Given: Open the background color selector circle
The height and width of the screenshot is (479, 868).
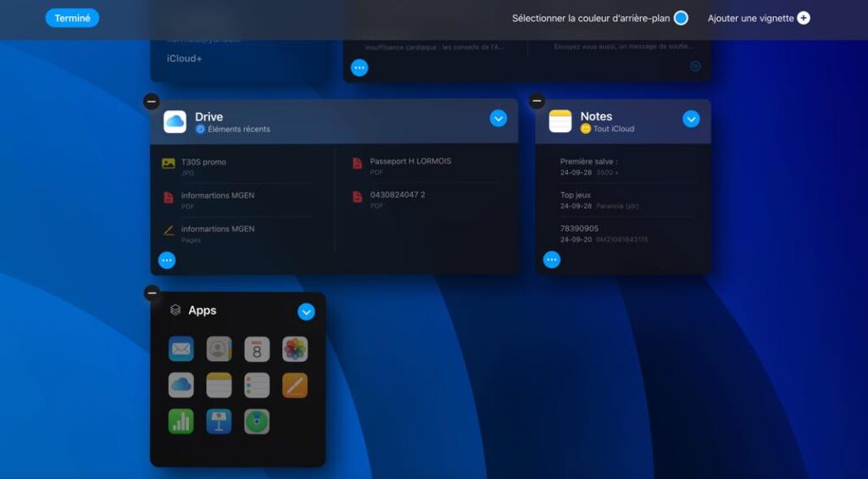Looking at the screenshot, I should click(x=681, y=19).
